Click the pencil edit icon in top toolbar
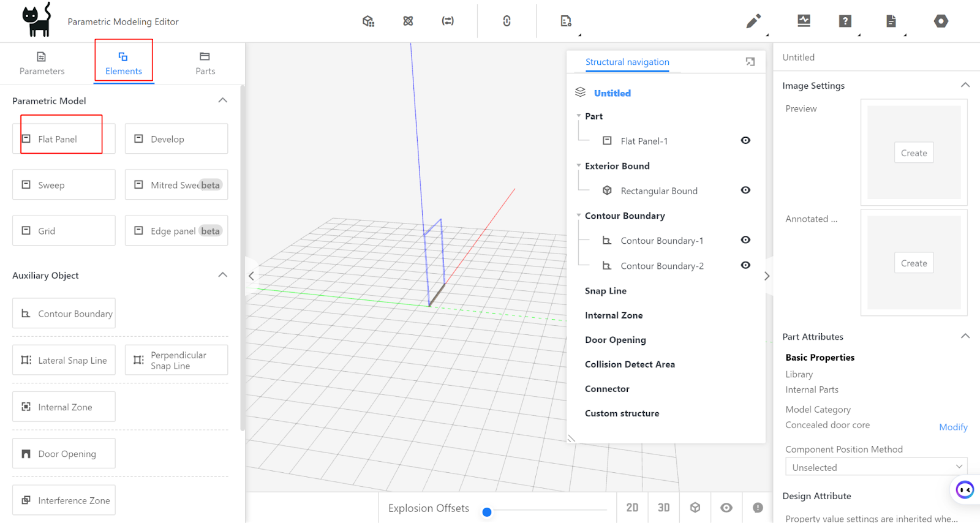Screen dimensions: 980x523 click(753, 21)
